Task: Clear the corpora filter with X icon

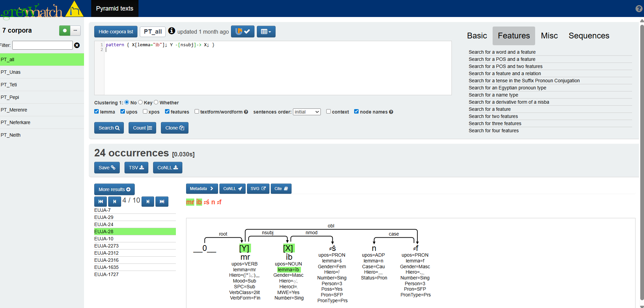Action: (77, 45)
